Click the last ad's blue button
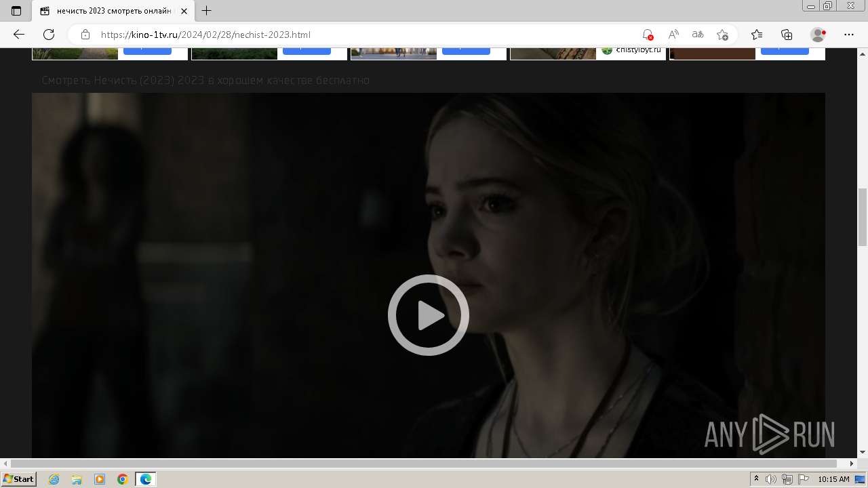Viewport: 868px width, 488px height. point(785,51)
